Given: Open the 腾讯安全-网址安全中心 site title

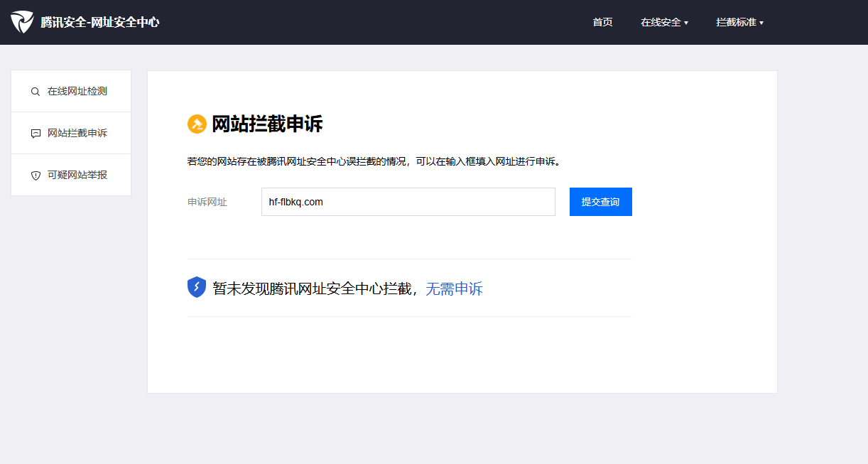Looking at the screenshot, I should click(x=100, y=22).
